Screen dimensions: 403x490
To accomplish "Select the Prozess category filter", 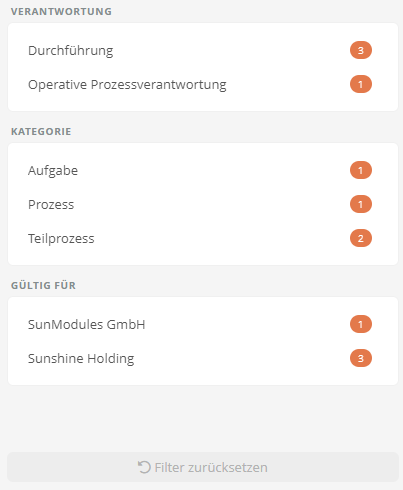I will pyautogui.click(x=203, y=204).
